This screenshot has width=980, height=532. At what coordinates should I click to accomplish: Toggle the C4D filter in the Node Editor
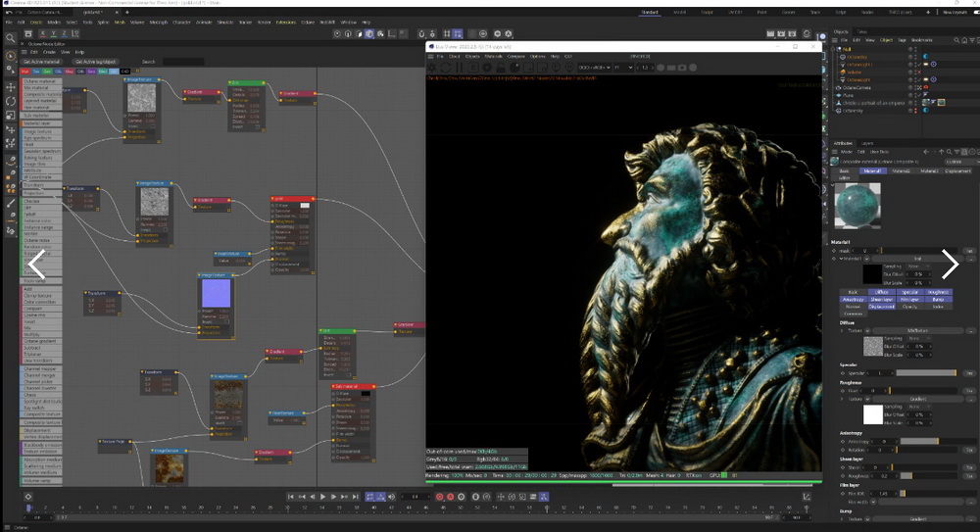click(x=125, y=72)
